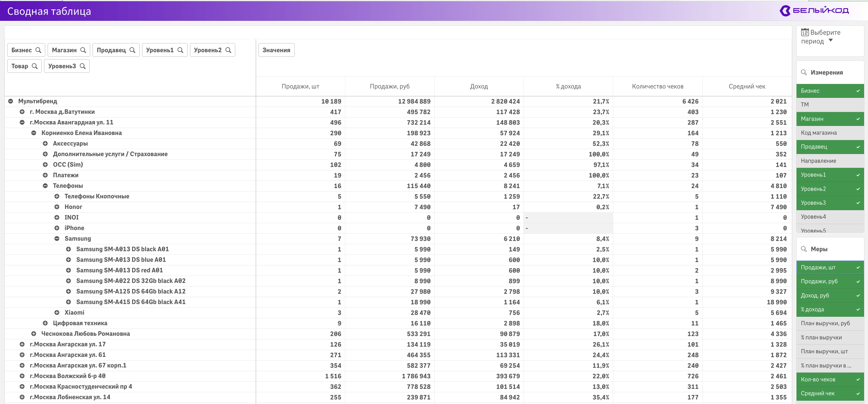
Task: Open the Выберите период dropdown
Action: (831, 40)
